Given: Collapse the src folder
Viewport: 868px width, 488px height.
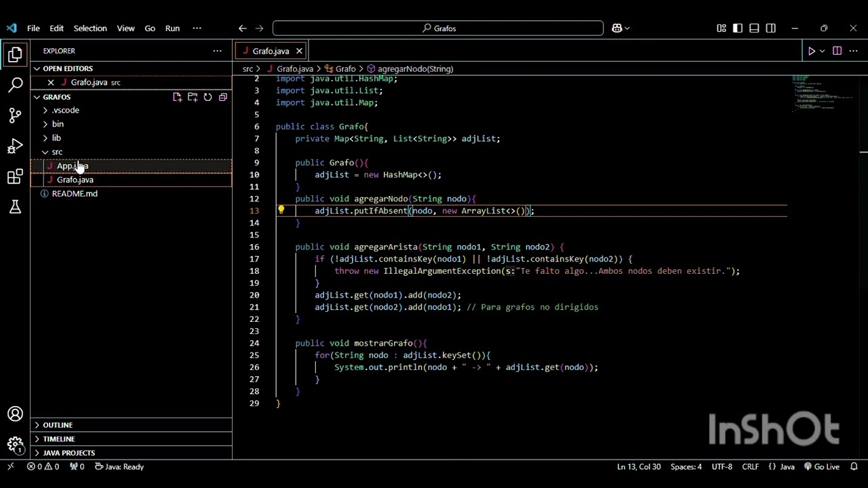Looking at the screenshot, I should pos(131,152).
